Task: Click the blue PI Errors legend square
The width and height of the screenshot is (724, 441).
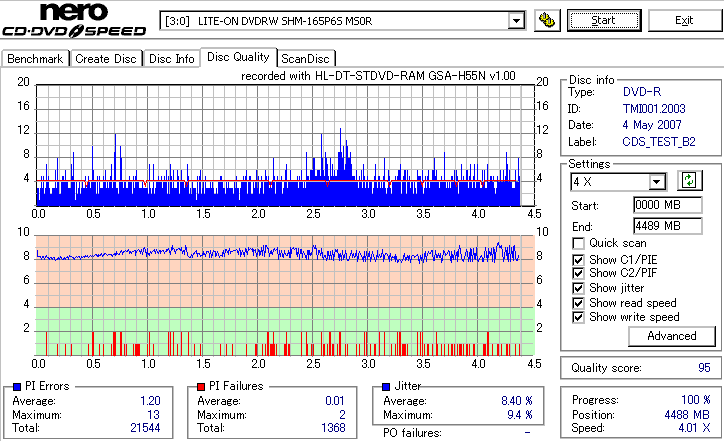Action: pos(18,387)
